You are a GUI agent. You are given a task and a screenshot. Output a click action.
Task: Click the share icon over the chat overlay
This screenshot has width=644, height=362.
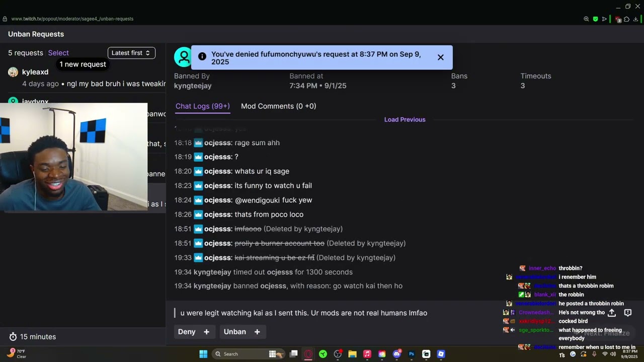pyautogui.click(x=612, y=313)
